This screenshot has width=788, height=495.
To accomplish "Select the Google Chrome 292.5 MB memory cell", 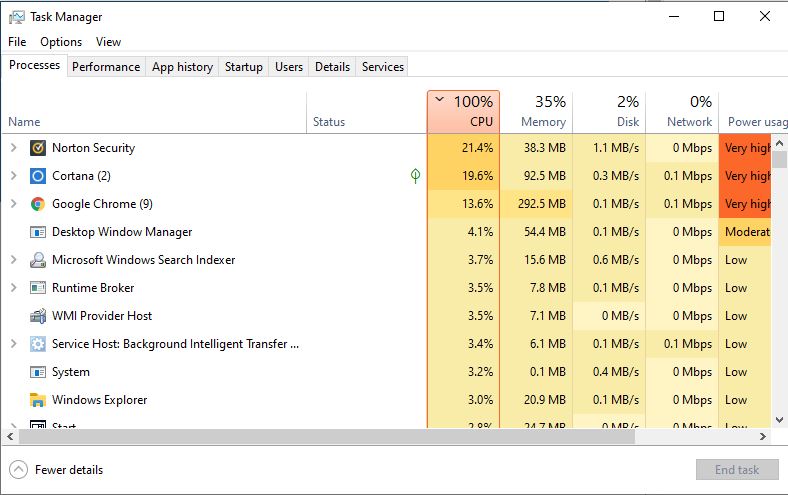I will click(x=536, y=204).
